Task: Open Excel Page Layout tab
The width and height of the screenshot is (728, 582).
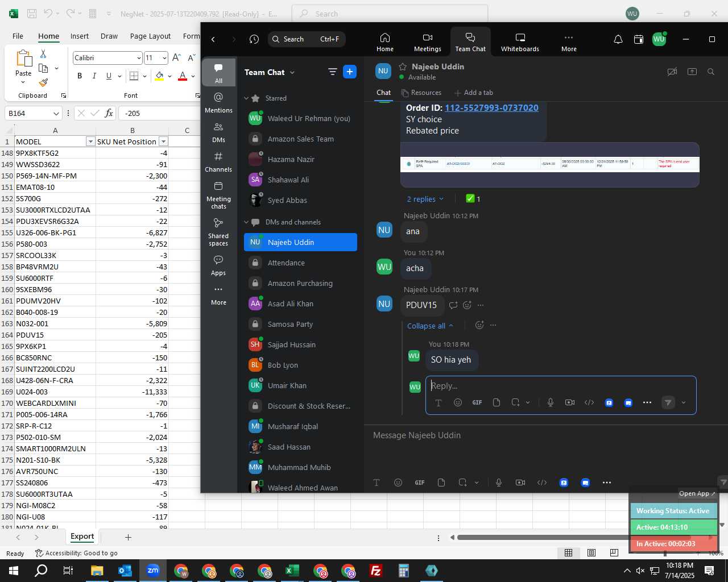Action: tap(150, 36)
